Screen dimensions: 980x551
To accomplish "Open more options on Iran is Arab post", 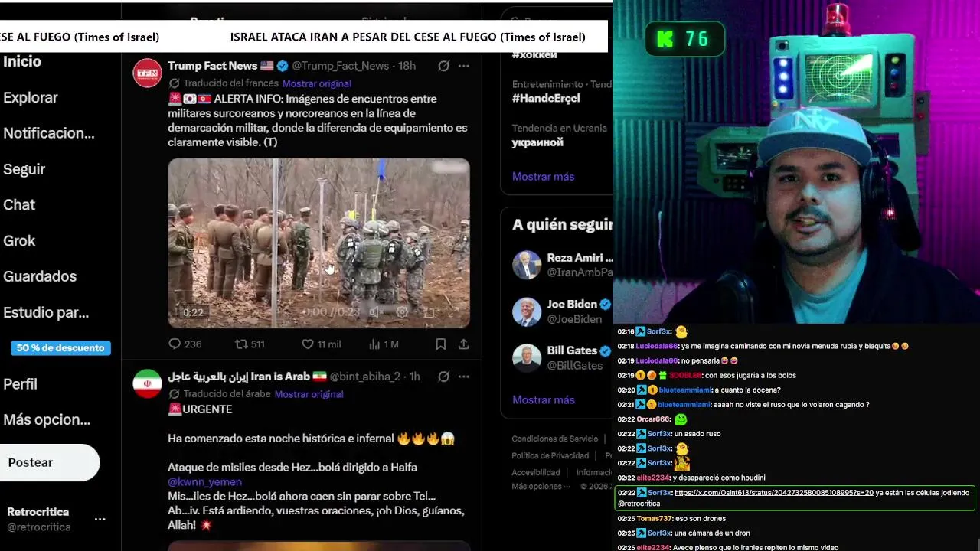I will coord(463,377).
